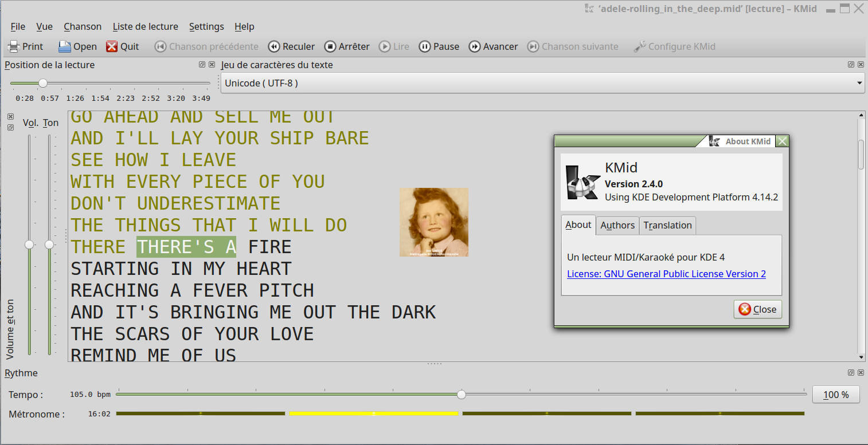Click the KMid icon in main title bar

[589, 9]
